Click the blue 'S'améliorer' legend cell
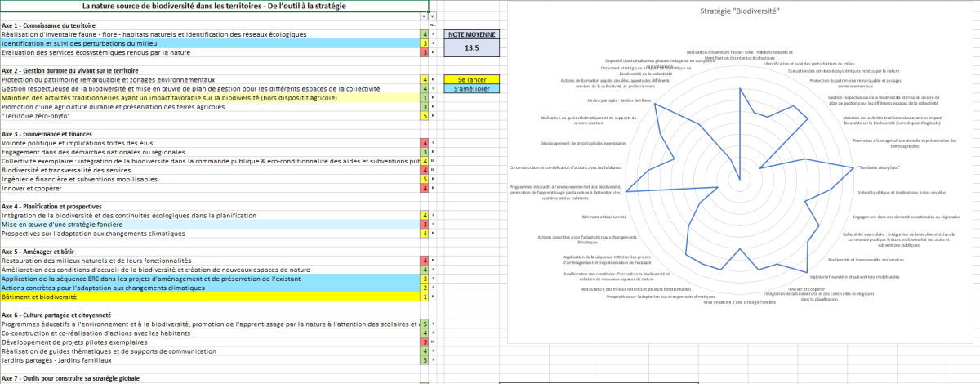980x384 pixels. click(x=472, y=88)
